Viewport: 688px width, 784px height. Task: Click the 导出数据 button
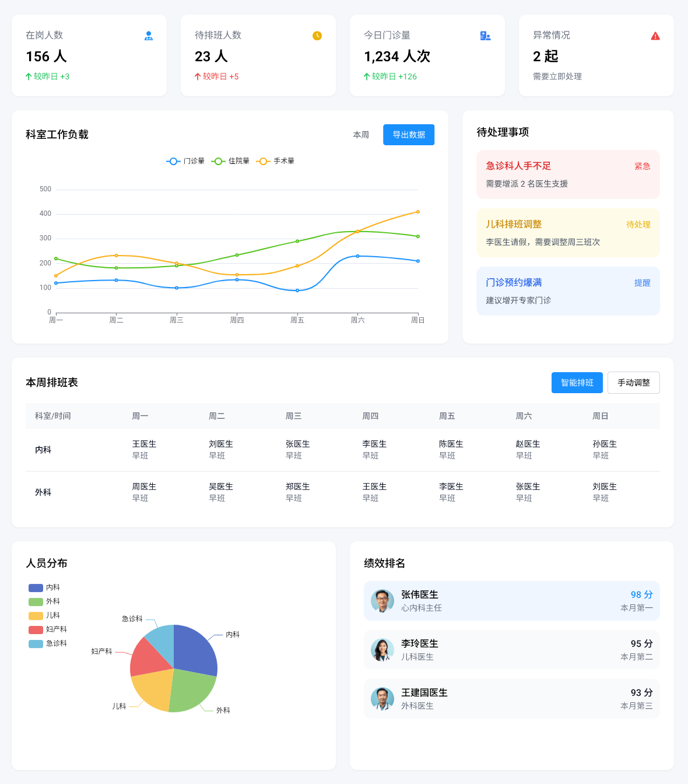(409, 135)
